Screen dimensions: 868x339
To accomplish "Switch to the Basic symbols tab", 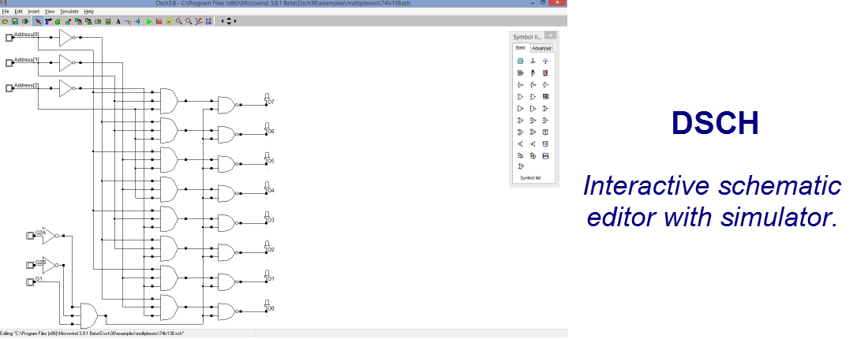I will coord(520,47).
